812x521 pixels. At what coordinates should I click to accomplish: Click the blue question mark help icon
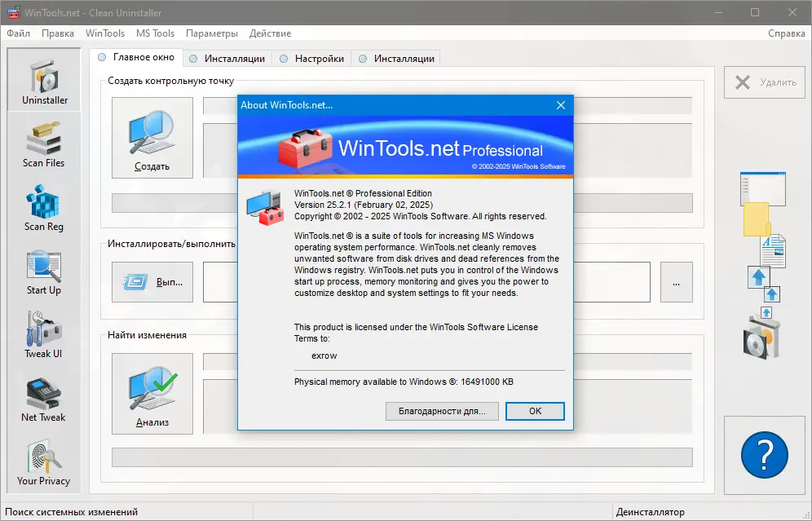coord(765,455)
